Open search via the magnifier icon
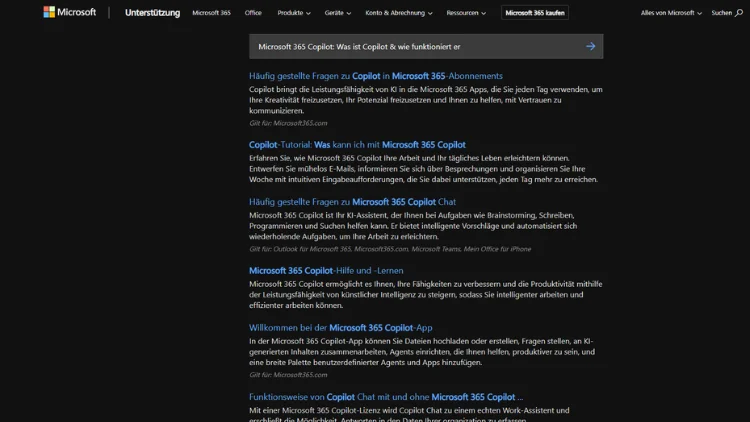The image size is (750, 422). coord(739,13)
